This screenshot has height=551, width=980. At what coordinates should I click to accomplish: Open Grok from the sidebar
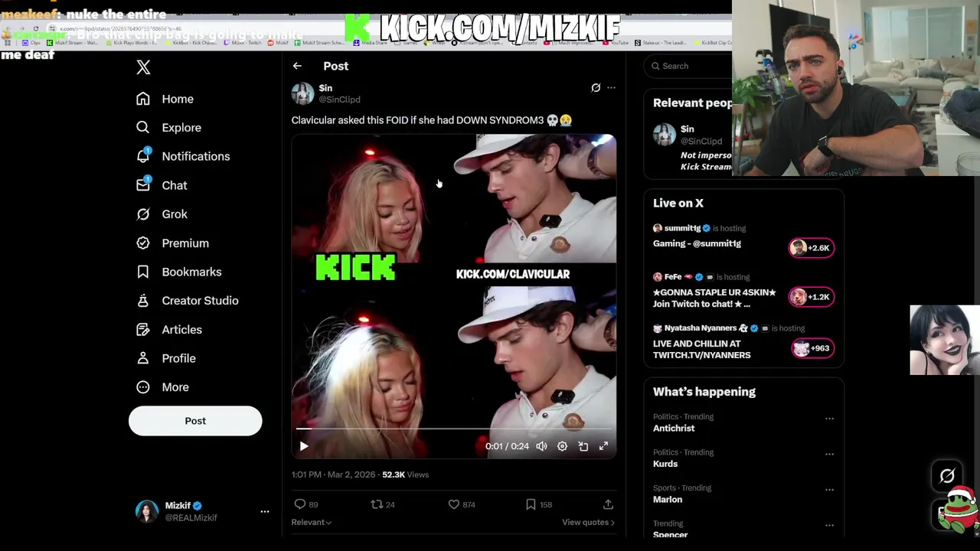point(162,214)
